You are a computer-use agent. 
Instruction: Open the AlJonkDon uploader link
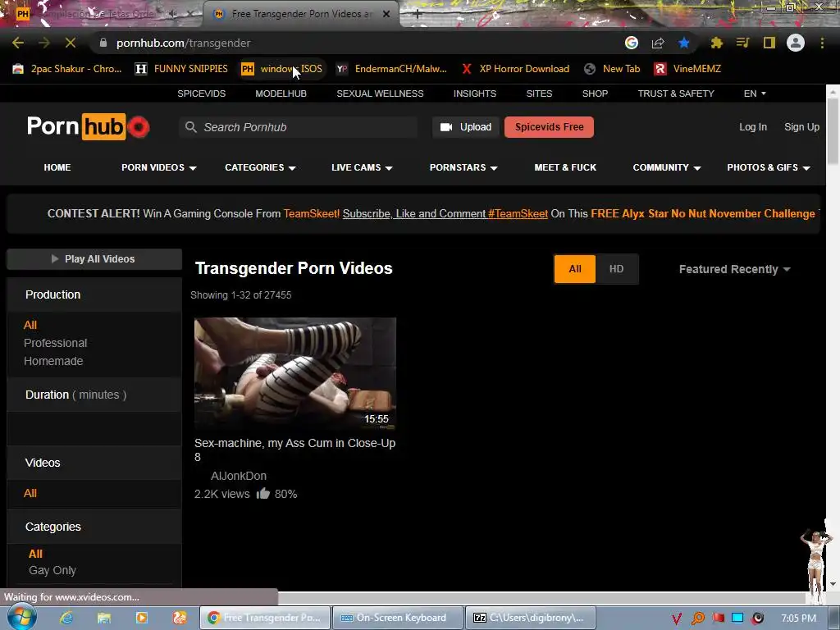click(239, 476)
